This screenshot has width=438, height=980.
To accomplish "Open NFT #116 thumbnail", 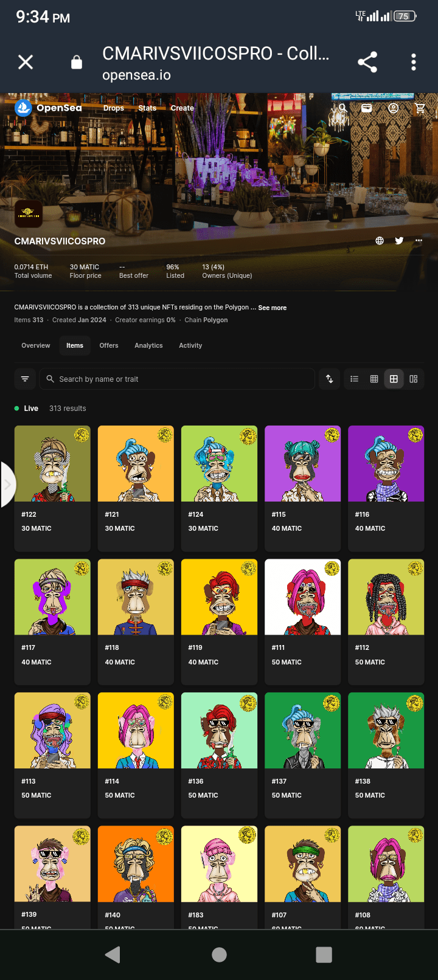I will pos(386,464).
